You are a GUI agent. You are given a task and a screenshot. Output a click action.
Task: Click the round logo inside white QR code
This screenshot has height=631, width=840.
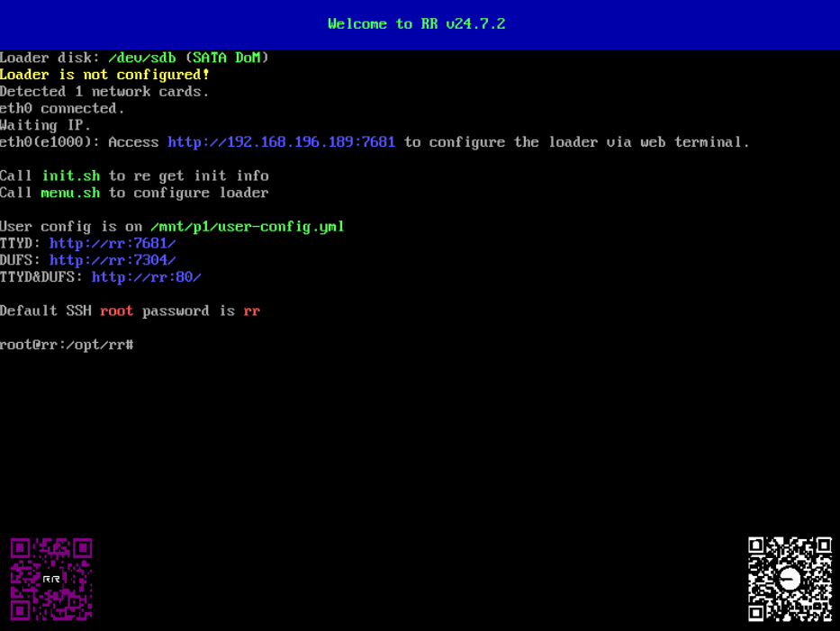(x=790, y=579)
